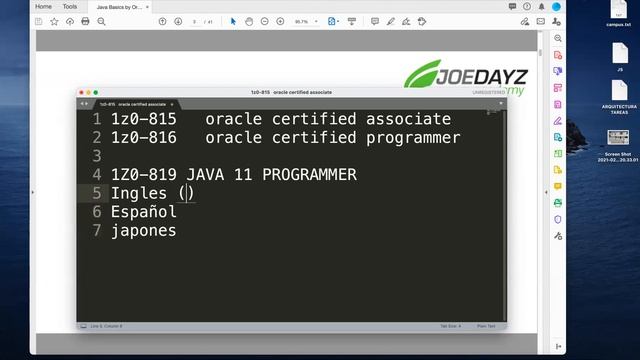Open the purple Fill & Sign pen in side pane
This screenshot has height=360, width=640.
(558, 121)
